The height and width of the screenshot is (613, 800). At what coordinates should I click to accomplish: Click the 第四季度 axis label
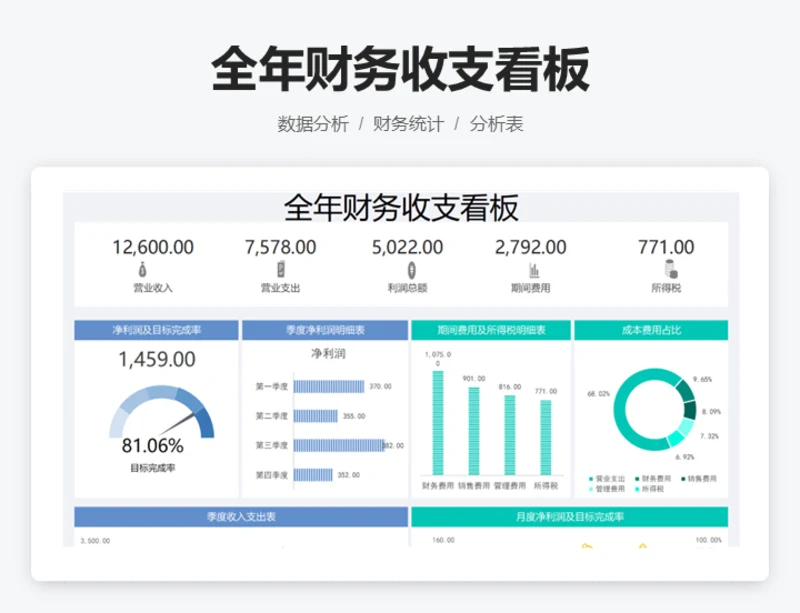click(x=271, y=475)
